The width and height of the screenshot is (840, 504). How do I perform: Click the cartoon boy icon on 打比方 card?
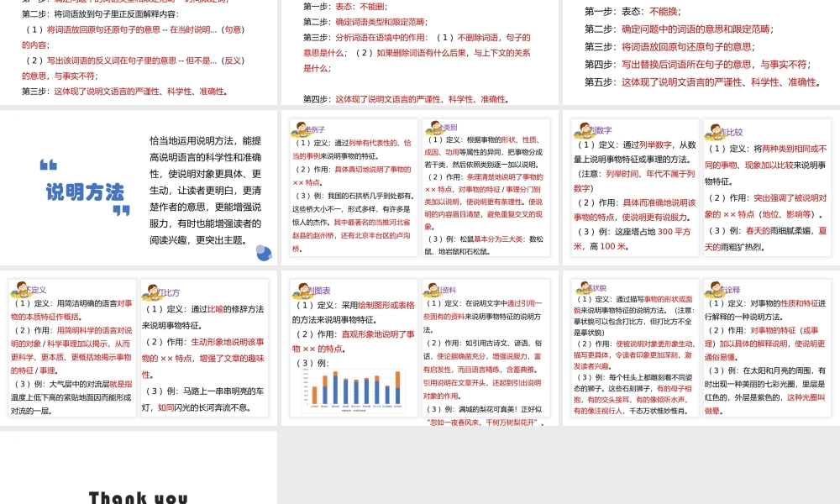pyautogui.click(x=151, y=292)
